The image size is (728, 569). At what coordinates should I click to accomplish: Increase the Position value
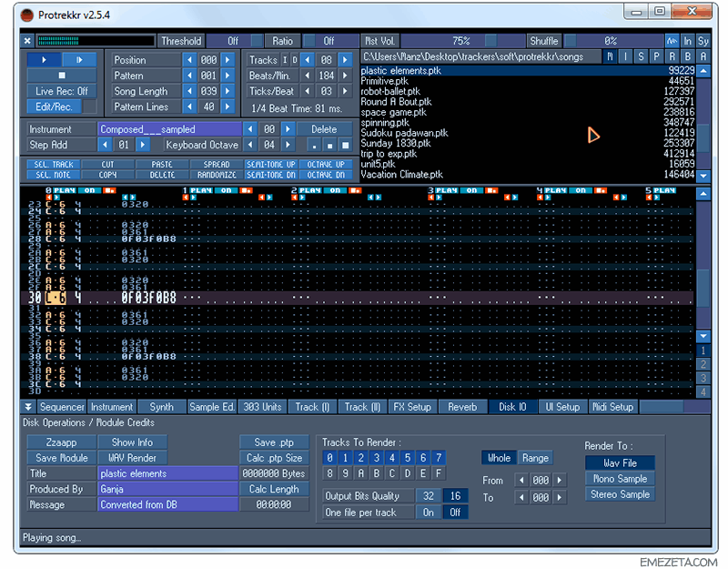pos(227,60)
